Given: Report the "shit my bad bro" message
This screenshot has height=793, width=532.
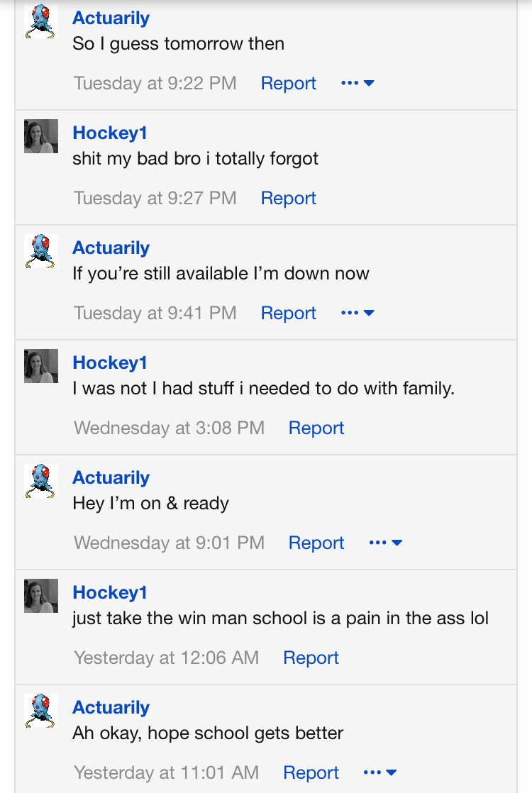Looking at the screenshot, I should click(x=288, y=198).
